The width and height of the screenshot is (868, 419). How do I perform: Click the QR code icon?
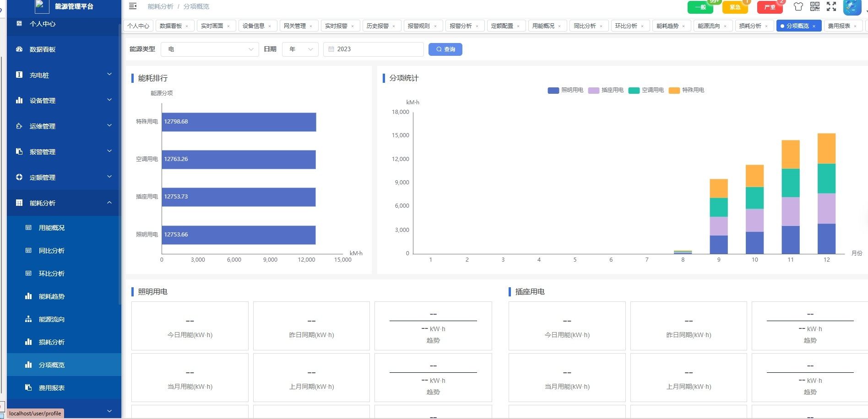[815, 6]
